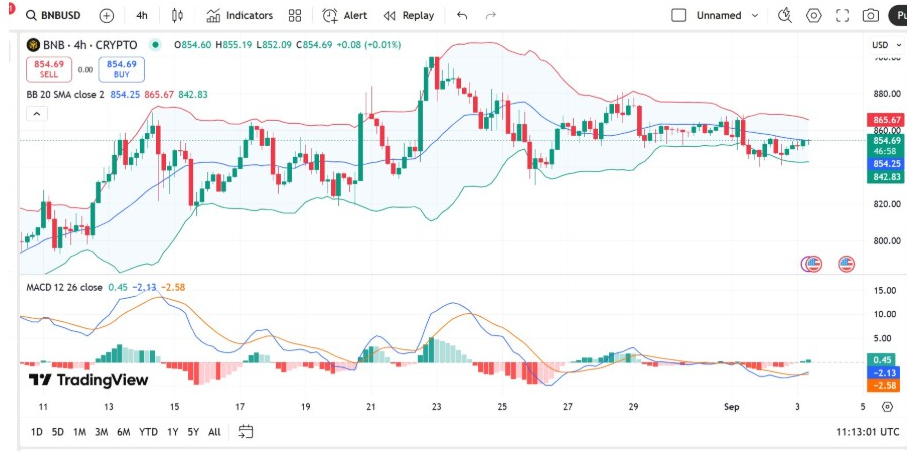Undo the last chart action
The width and height of the screenshot is (907, 453).
(x=462, y=16)
